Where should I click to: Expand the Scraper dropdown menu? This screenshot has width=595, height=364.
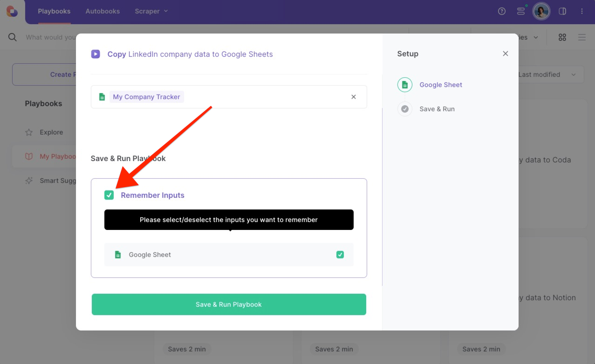(151, 11)
